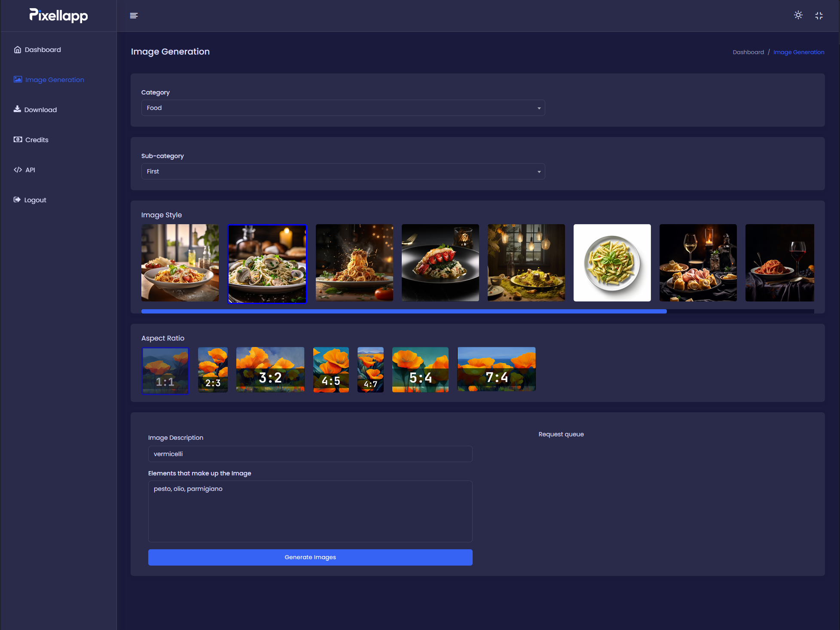Click the Category field label
The width and height of the screenshot is (840, 630).
[x=156, y=92]
